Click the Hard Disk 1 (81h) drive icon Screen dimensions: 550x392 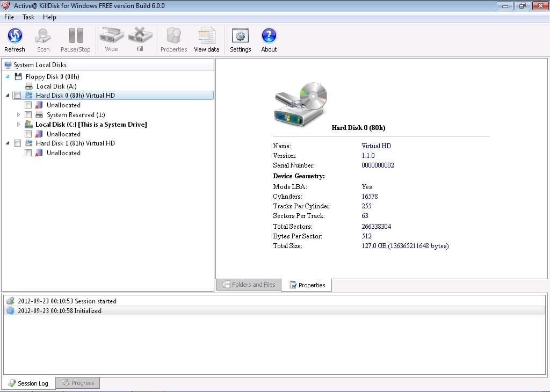tap(29, 143)
